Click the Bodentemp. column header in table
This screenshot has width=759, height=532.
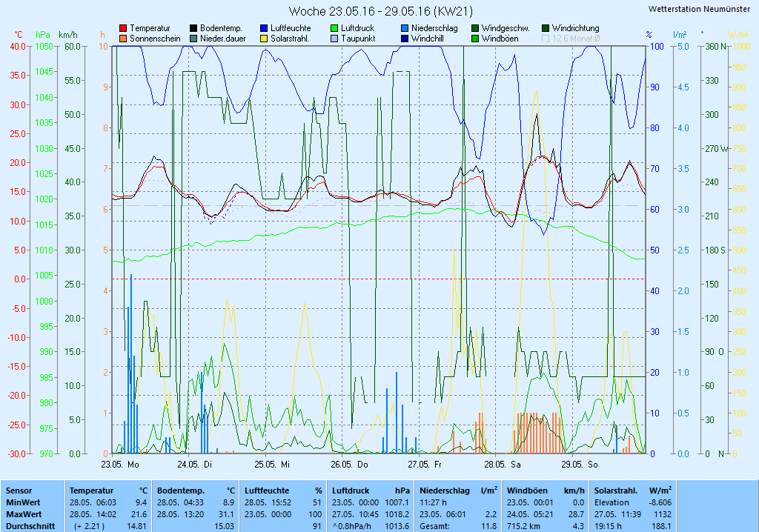pos(181,491)
